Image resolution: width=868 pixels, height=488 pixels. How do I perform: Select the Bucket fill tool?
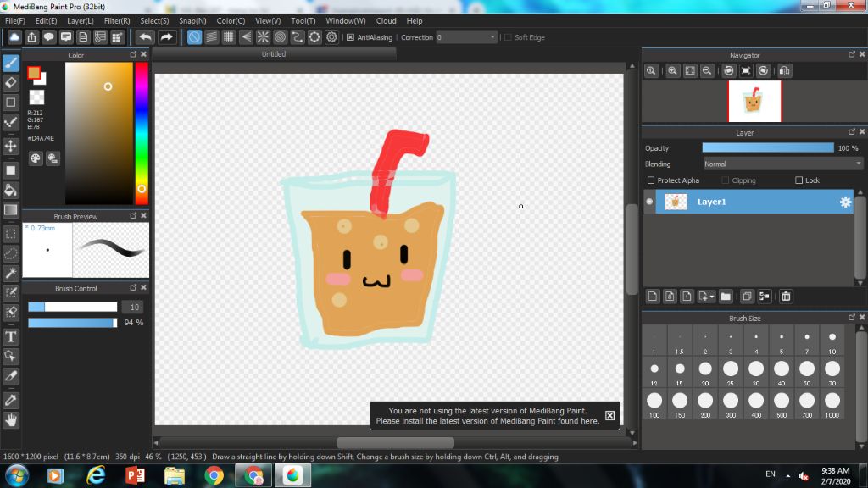point(10,190)
